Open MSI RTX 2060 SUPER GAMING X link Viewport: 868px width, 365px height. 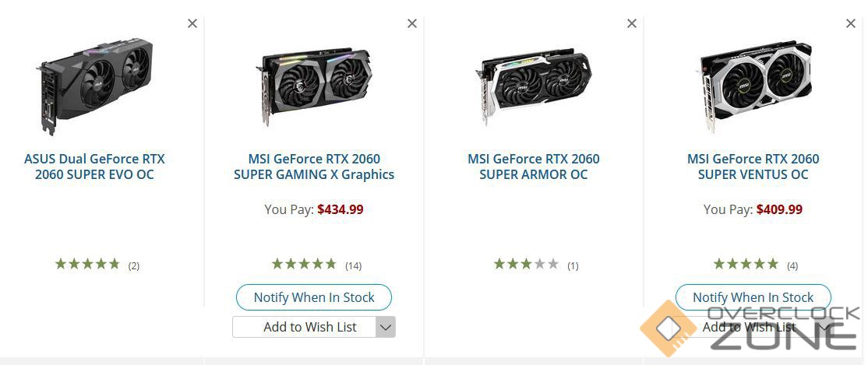click(314, 167)
